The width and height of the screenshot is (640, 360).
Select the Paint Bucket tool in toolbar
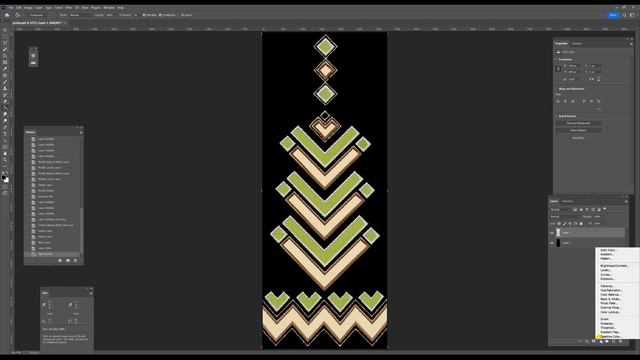coord(5,108)
